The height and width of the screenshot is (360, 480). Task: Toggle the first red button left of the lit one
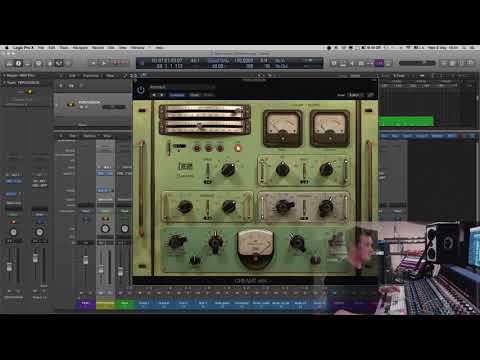point(220,148)
